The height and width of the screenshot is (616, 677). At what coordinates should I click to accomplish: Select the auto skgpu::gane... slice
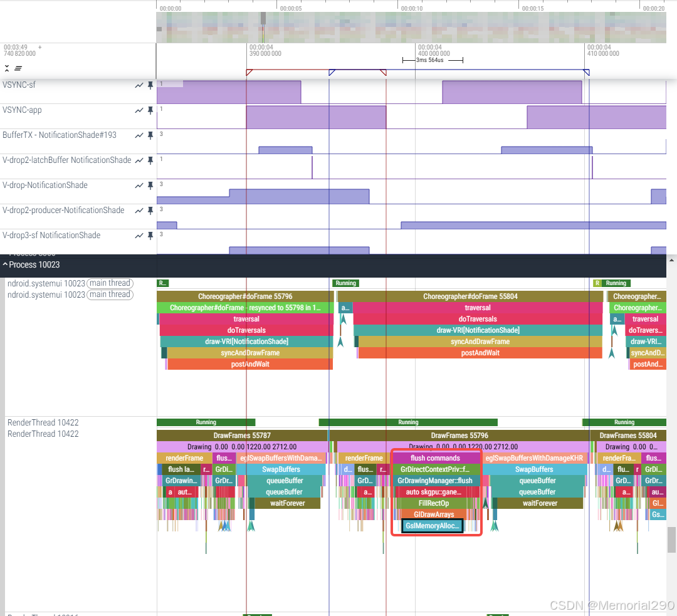[x=434, y=492]
